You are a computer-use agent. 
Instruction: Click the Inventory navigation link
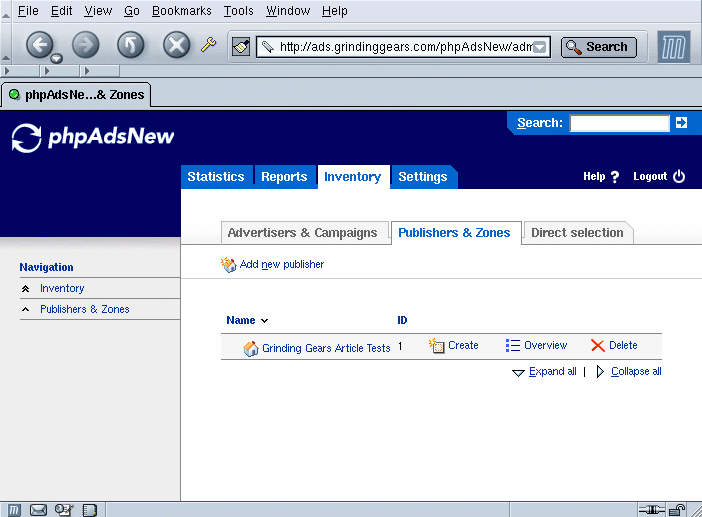(62, 289)
